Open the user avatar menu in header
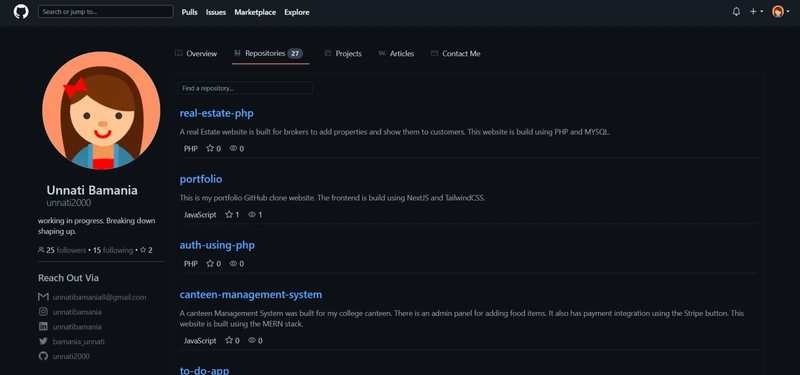 tap(781, 12)
